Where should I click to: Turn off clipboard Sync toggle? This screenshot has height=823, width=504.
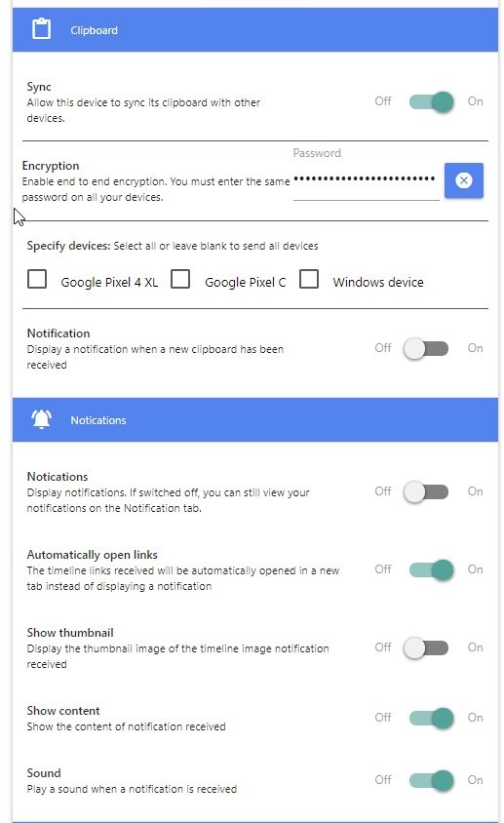[431, 101]
